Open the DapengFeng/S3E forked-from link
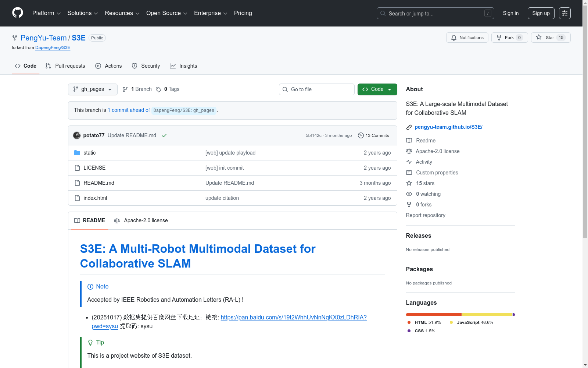The height and width of the screenshot is (368, 588). pos(53,48)
